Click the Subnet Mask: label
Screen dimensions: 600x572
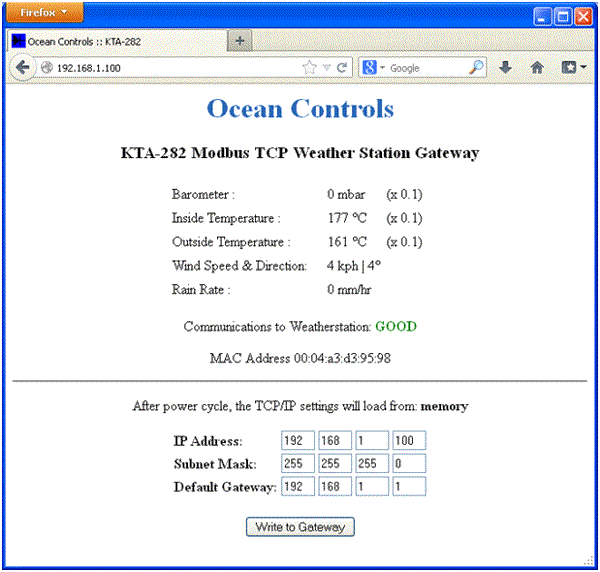point(215,464)
